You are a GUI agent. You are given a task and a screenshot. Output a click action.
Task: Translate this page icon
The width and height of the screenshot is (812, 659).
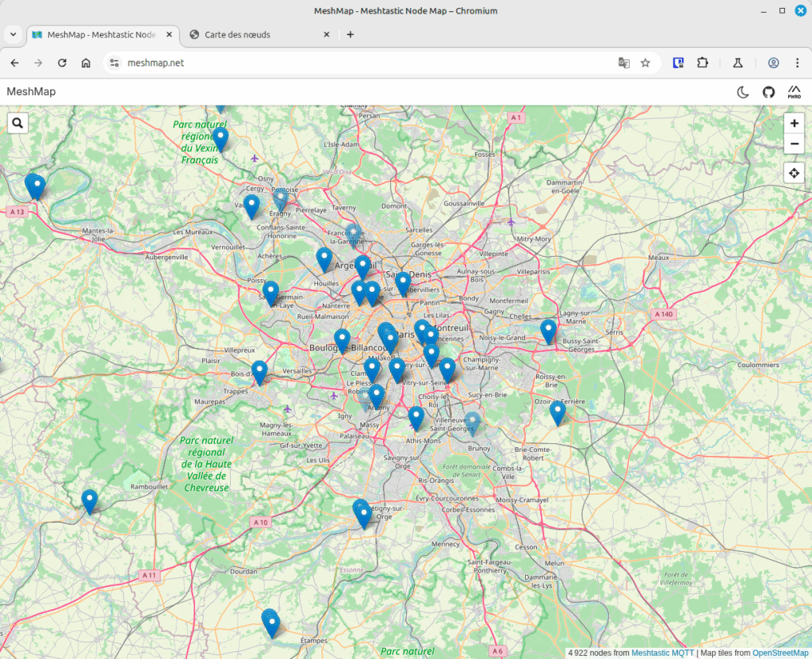624,63
